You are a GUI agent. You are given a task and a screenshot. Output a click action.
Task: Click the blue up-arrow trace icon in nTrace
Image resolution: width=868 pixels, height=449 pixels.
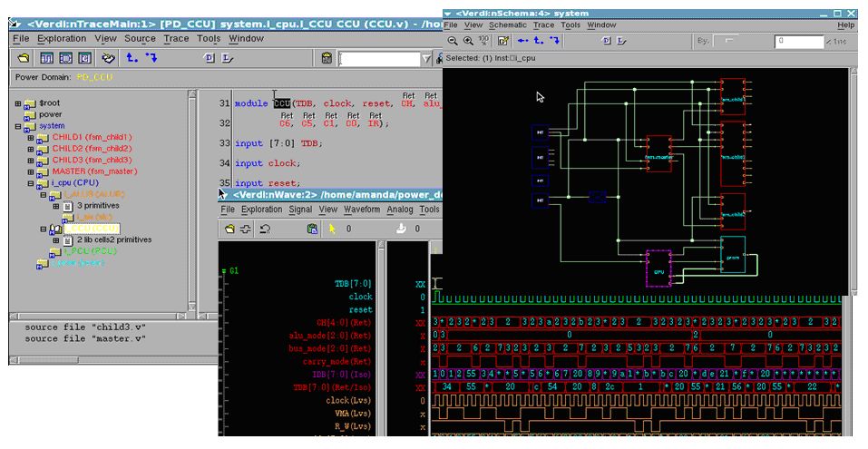(132, 57)
